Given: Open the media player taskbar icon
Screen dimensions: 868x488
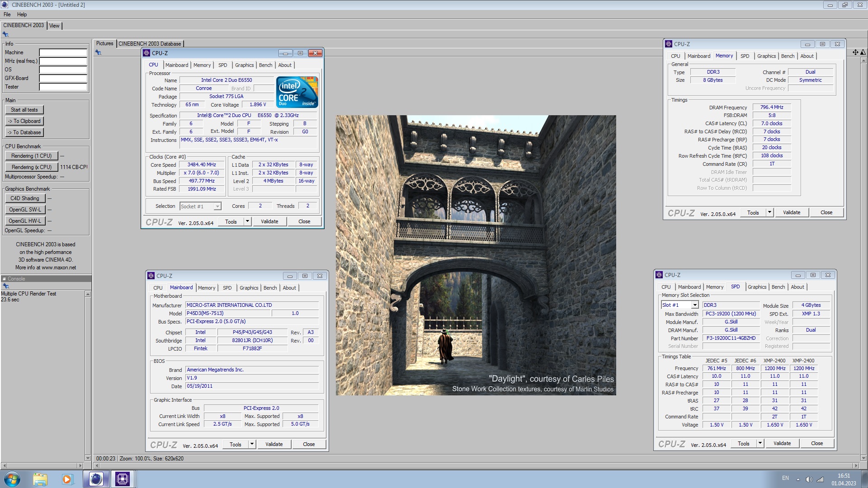Looking at the screenshot, I should click(x=67, y=479).
